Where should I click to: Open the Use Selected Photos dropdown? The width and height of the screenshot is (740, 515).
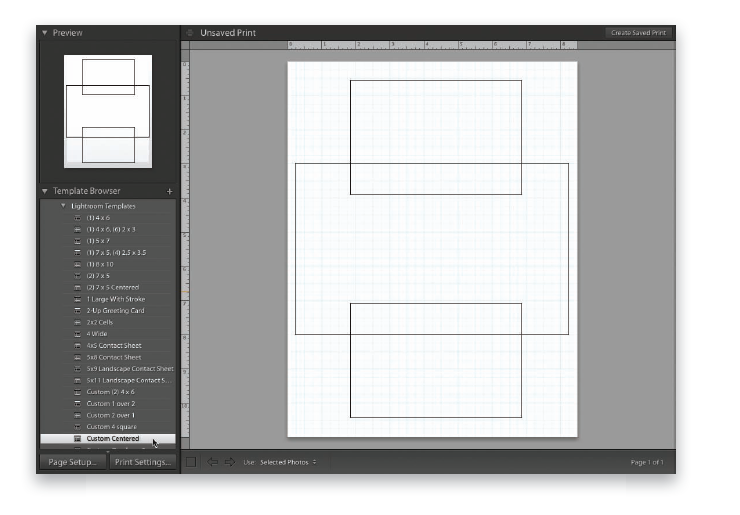tap(288, 462)
